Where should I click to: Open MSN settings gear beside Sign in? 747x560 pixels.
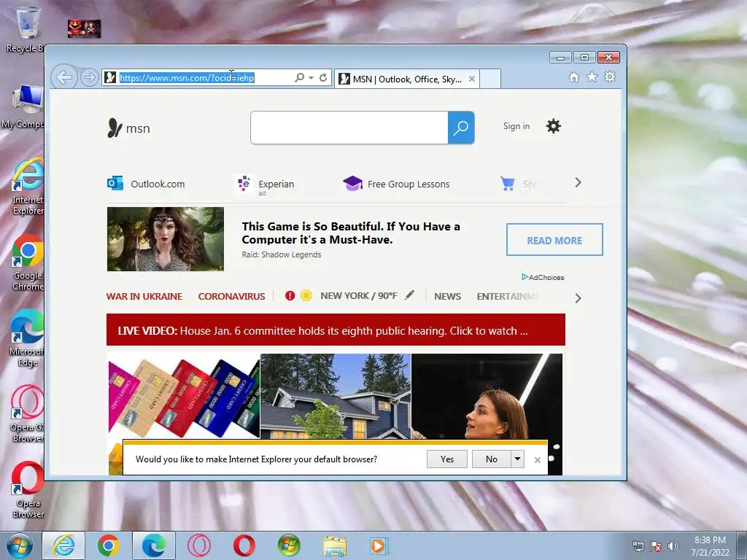point(553,126)
